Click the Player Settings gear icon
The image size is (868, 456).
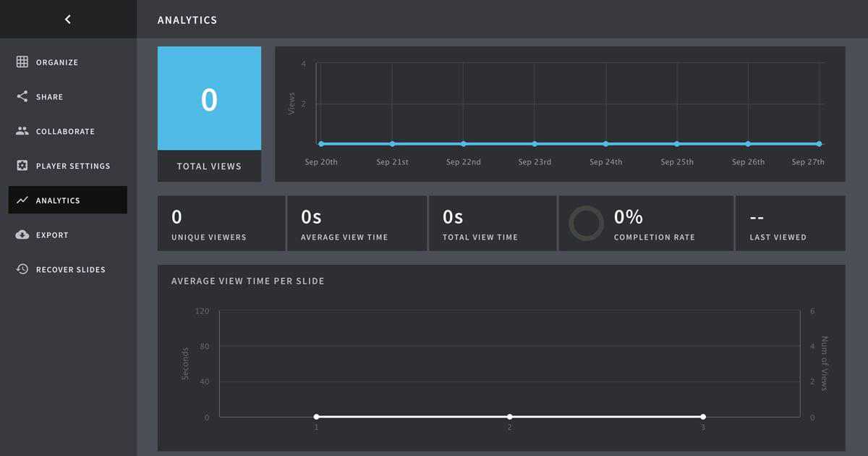point(22,166)
